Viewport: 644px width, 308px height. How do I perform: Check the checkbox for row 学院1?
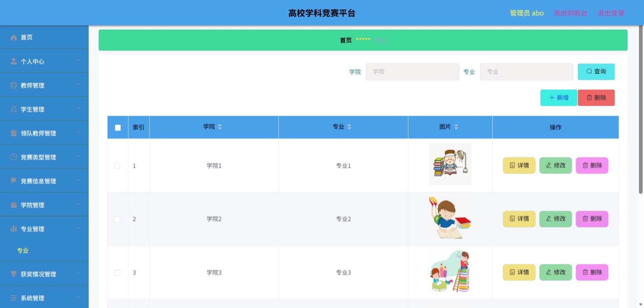click(117, 166)
